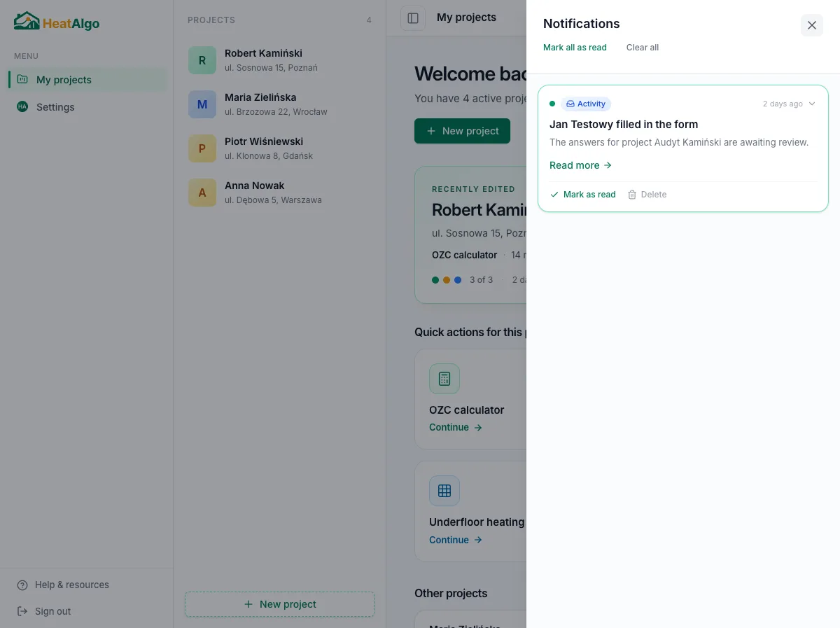Click the checkmark icon beside Mark as read
This screenshot has width=840, height=628.
tap(554, 195)
